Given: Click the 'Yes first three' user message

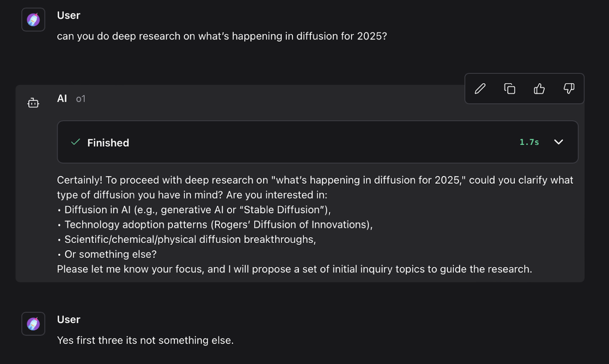Looking at the screenshot, I should point(145,340).
